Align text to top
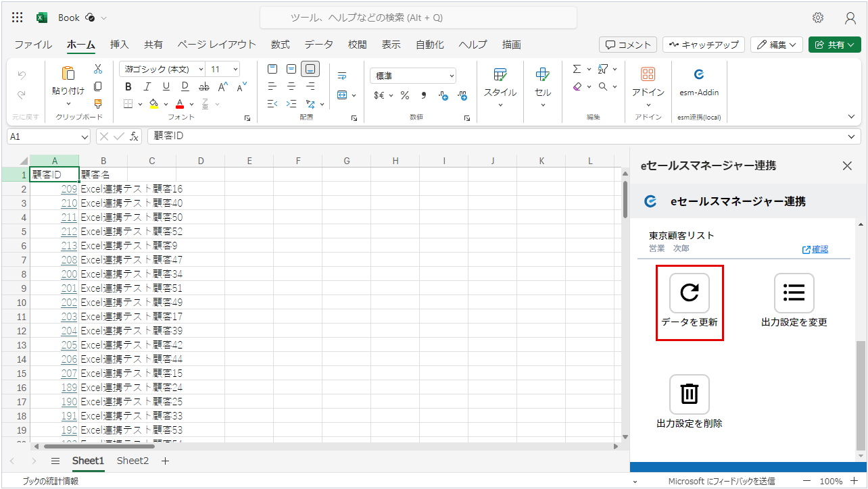The height and width of the screenshot is (489, 868). (272, 69)
